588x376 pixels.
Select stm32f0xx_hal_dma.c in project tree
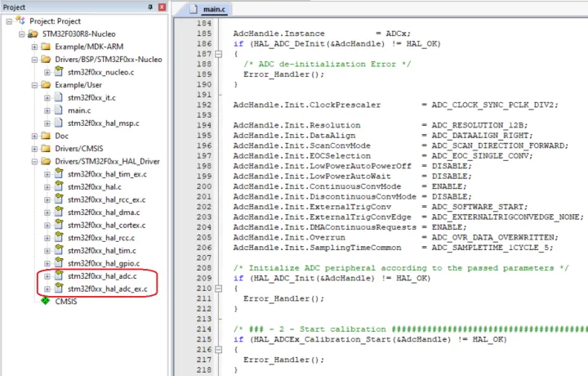pyautogui.click(x=104, y=213)
